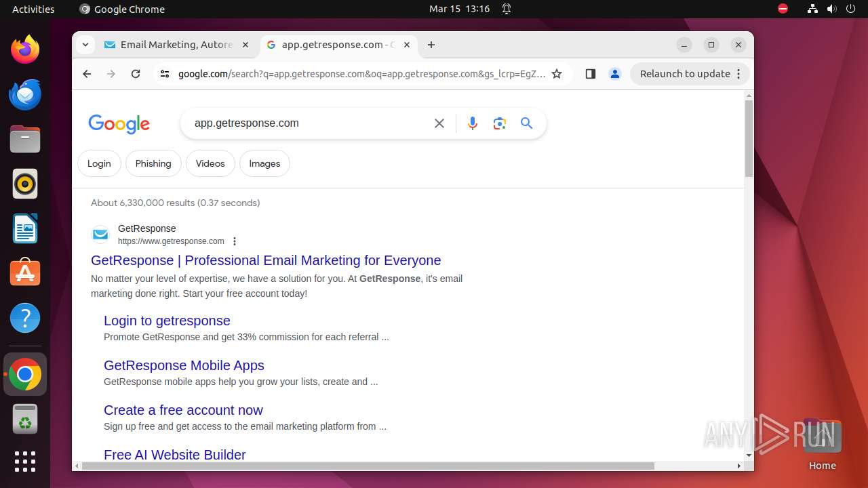The width and height of the screenshot is (868, 488).
Task: Click into the Google search text field
Action: click(309, 123)
